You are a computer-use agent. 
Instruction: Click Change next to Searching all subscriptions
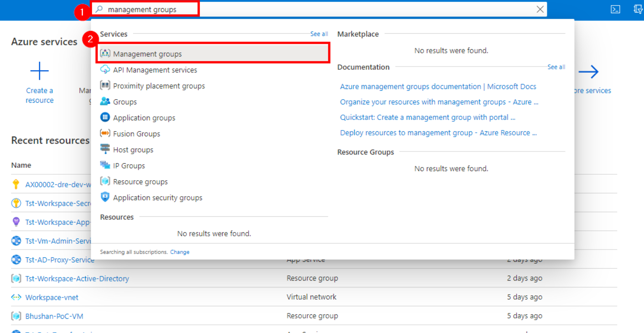(x=180, y=252)
